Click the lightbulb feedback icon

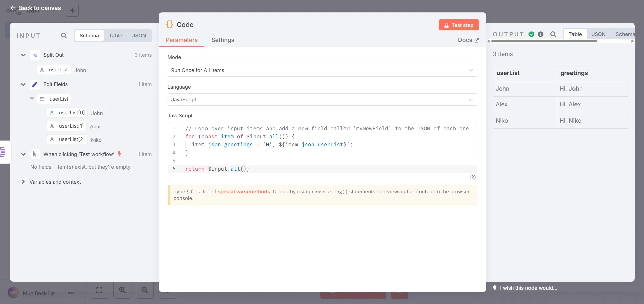494,288
